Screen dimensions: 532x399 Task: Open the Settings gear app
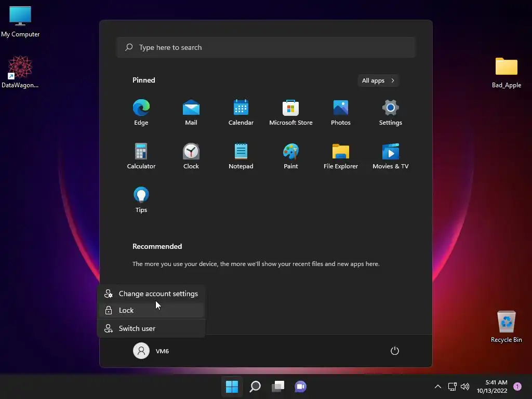[x=391, y=112]
